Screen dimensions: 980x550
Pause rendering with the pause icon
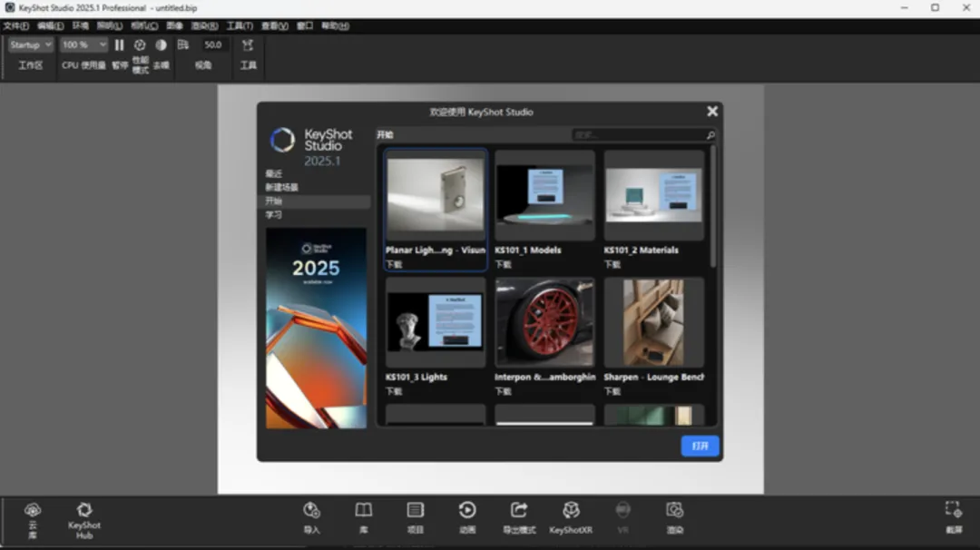click(119, 45)
